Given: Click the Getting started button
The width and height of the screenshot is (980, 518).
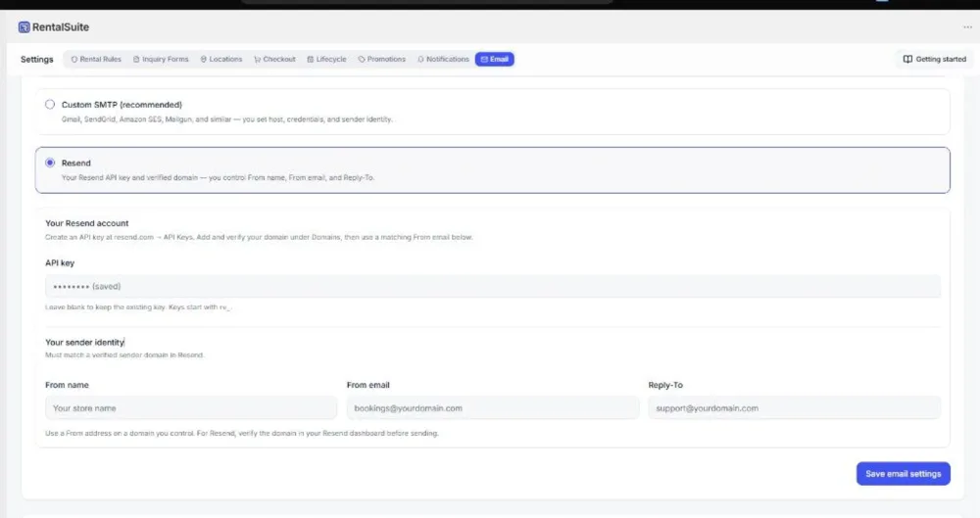Looking at the screenshot, I should click(934, 60).
